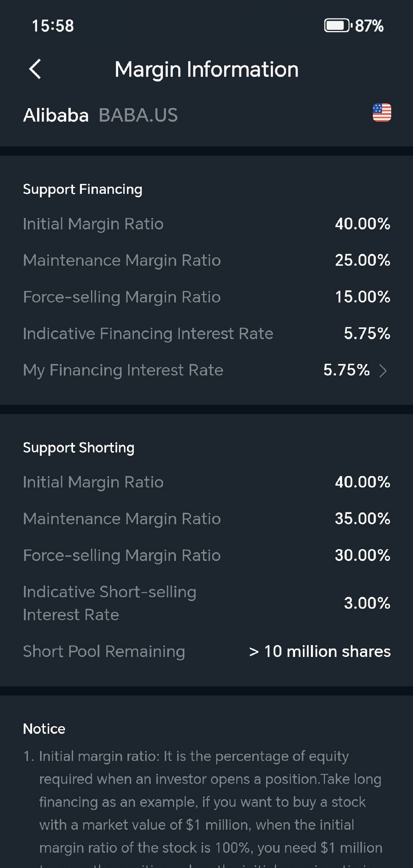Viewport: 413px width, 868px height.
Task: Tap financing Maintenance Margin Ratio 25.00% value
Action: 363,260
